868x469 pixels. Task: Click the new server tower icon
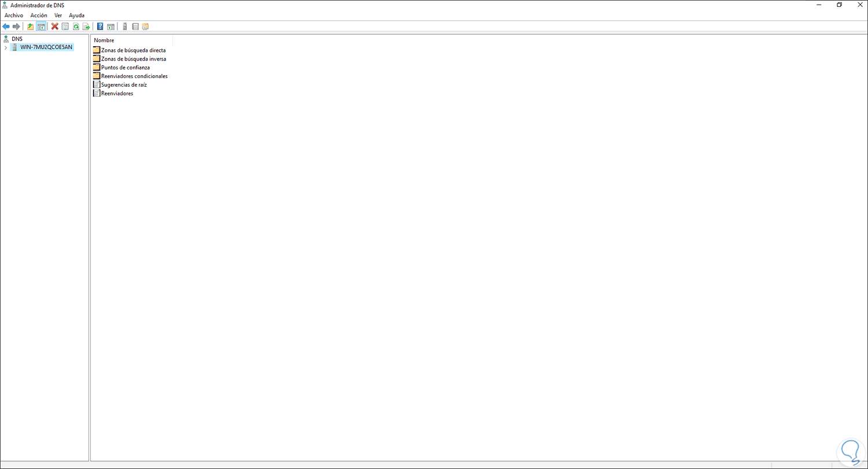coord(124,27)
